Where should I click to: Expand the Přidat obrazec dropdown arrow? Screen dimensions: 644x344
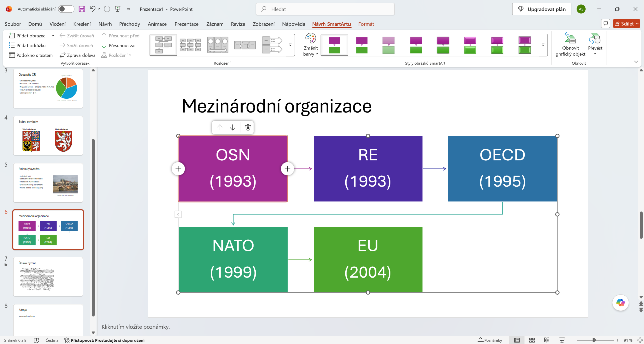[53, 36]
